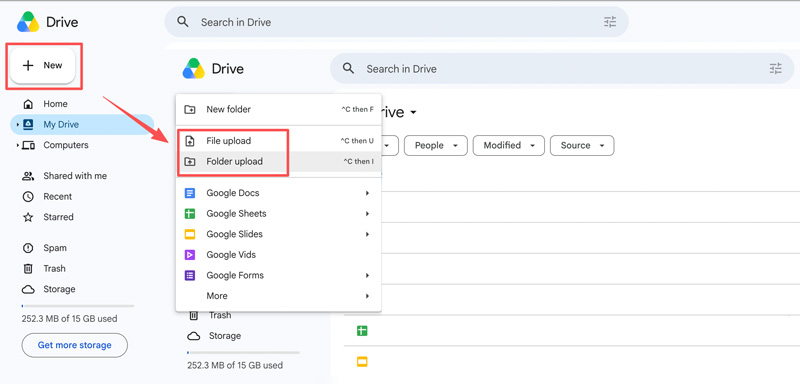Click the green Google Sheets menu icon

(190, 214)
